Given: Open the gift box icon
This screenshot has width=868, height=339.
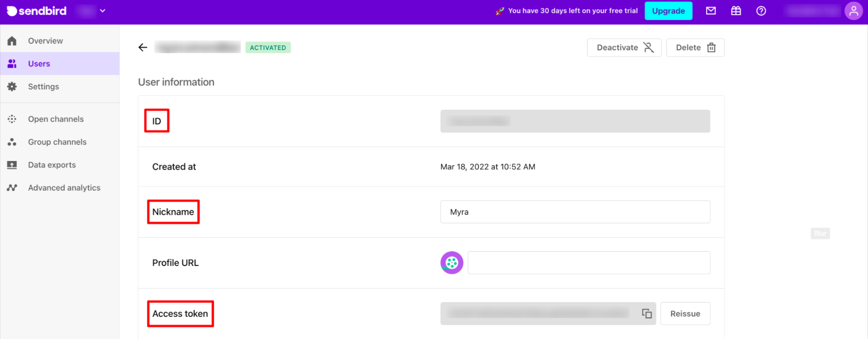Looking at the screenshot, I should pyautogui.click(x=736, y=11).
